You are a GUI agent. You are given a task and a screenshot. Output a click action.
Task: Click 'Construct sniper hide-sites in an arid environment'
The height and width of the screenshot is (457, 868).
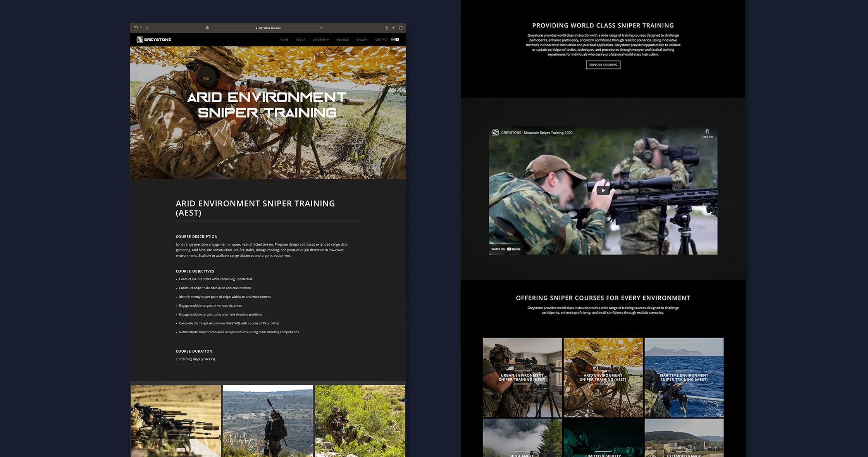click(215, 288)
